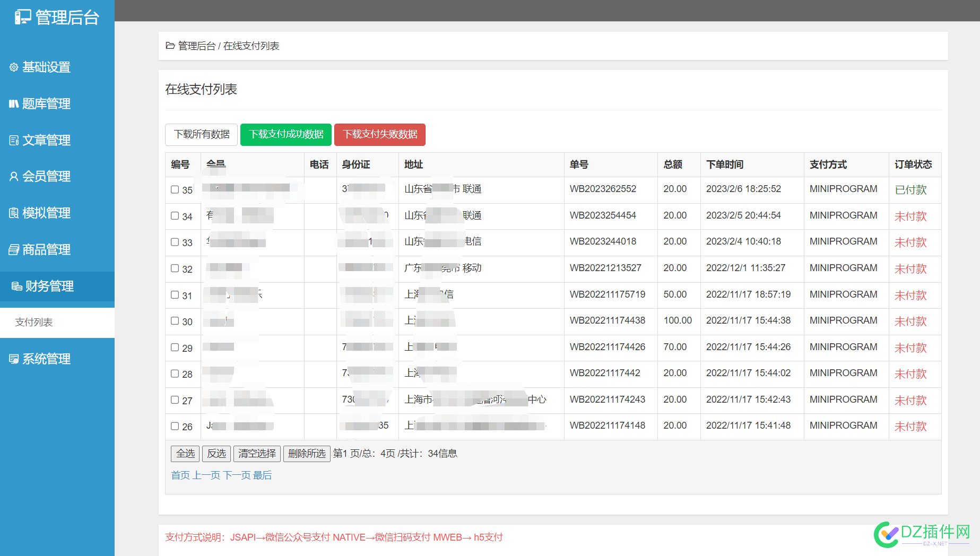Viewport: 980px width, 556px height.
Task: Click order number WB202211174438
Action: click(x=608, y=320)
